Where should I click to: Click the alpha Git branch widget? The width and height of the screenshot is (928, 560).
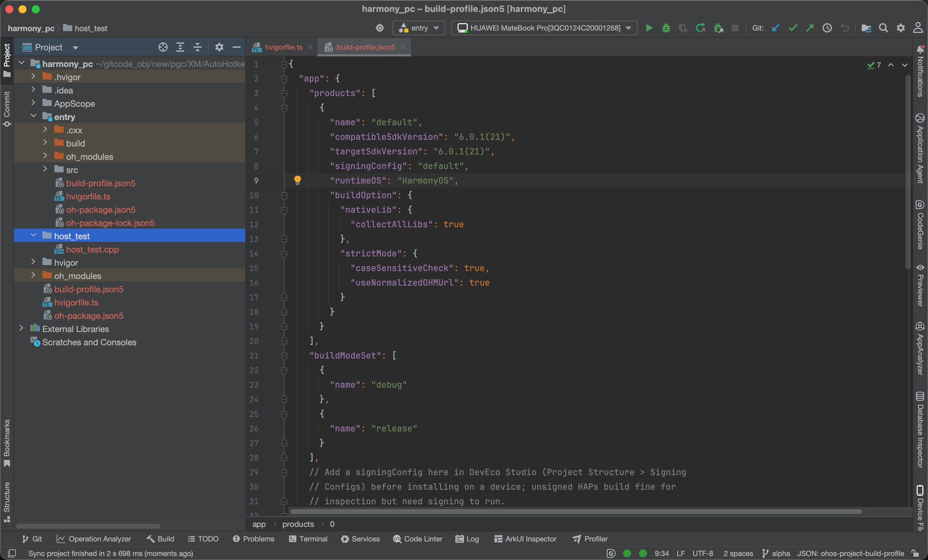[776, 553]
